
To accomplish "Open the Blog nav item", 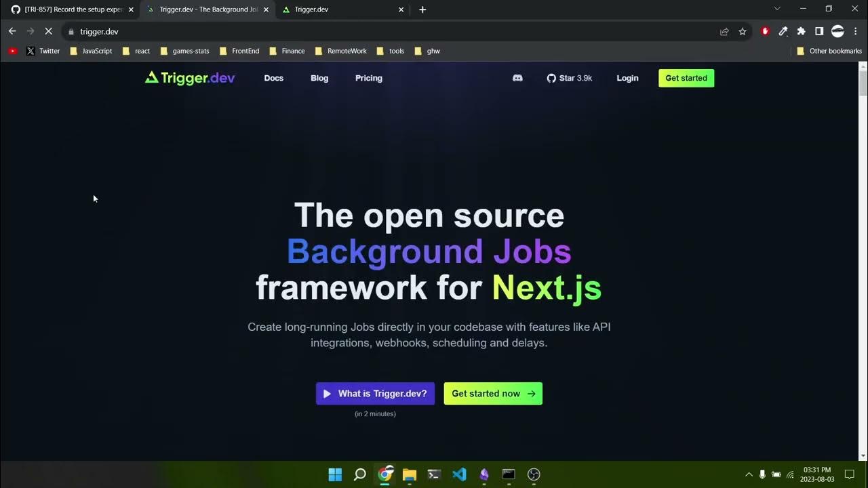I will (x=319, y=78).
